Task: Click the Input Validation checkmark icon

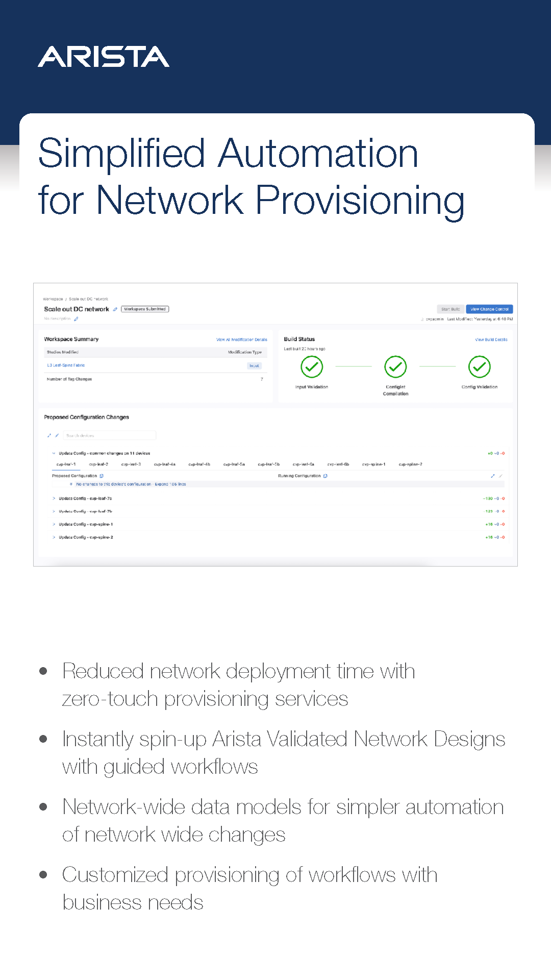Action: click(x=311, y=366)
